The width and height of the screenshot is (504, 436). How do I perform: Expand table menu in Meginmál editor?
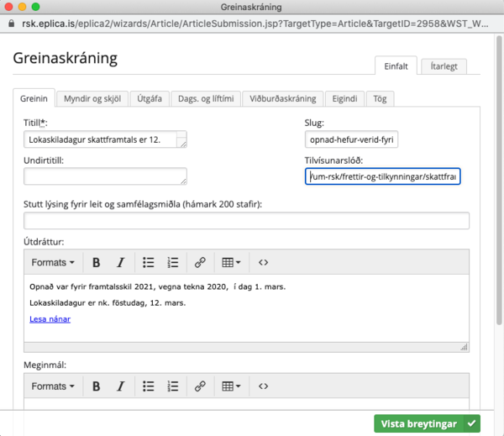(231, 386)
